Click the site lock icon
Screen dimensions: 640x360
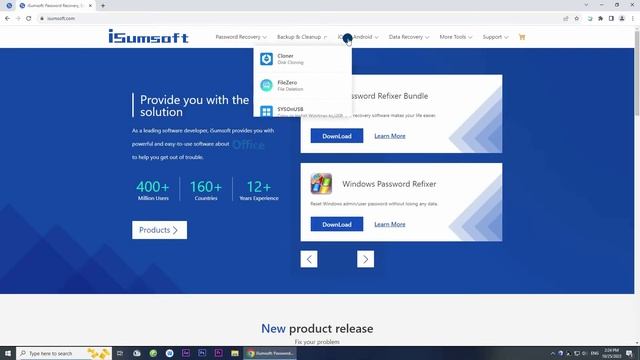(x=42, y=18)
